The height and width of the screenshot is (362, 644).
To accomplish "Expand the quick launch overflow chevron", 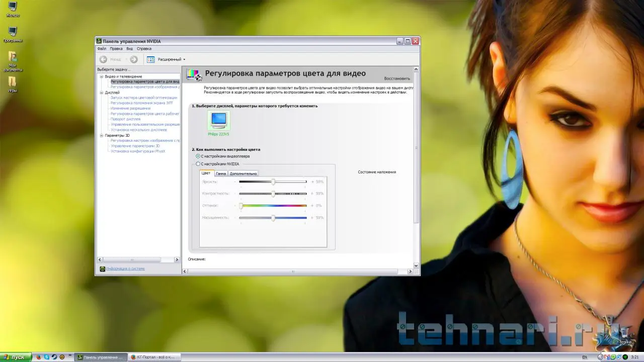I will pyautogui.click(x=70, y=355).
